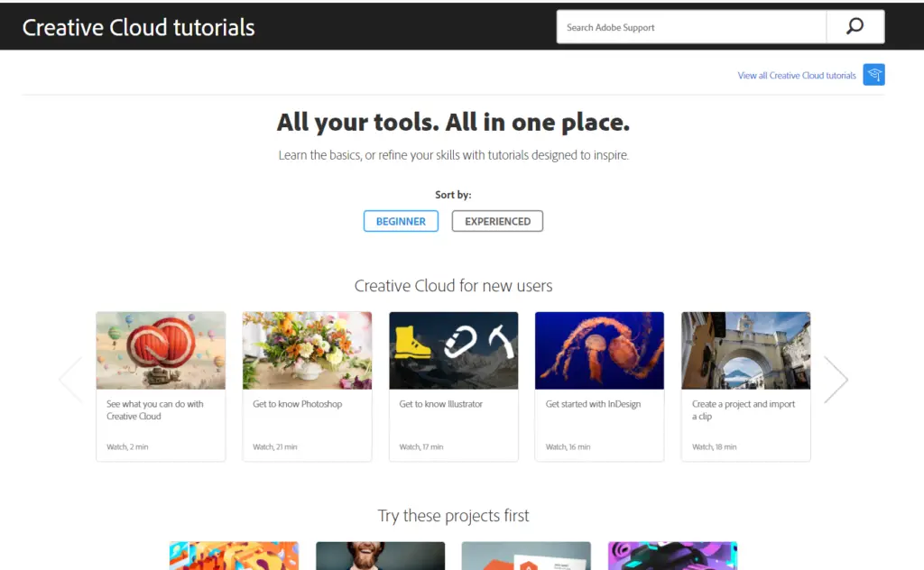Open the orange 3D shapes project thumbnail

point(234,556)
